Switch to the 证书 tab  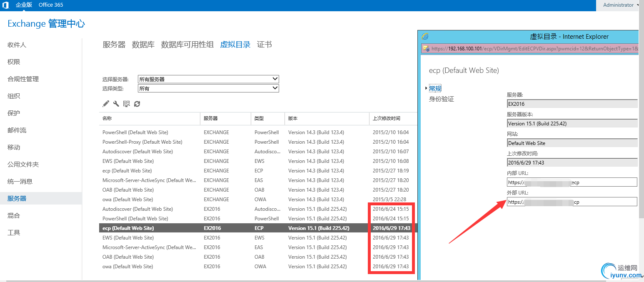point(265,45)
